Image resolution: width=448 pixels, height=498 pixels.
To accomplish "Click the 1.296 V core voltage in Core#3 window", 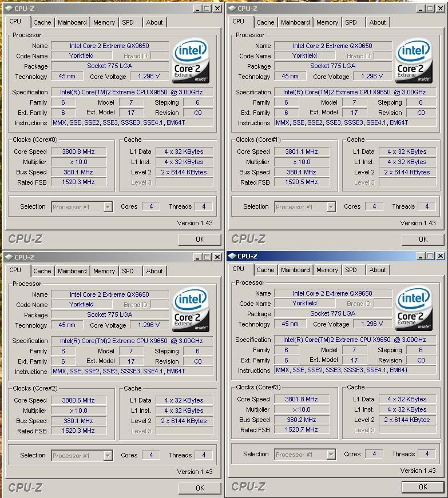I will [x=372, y=324].
